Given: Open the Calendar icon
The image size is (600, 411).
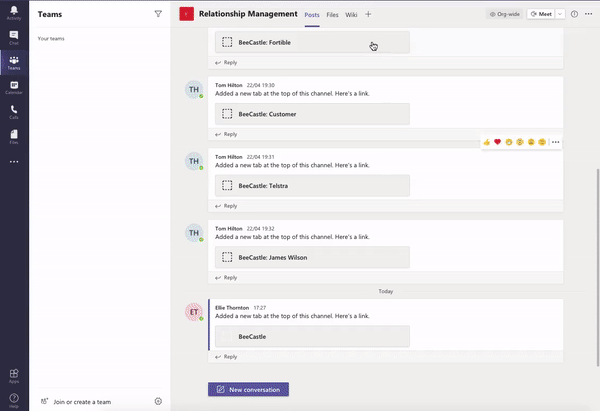Looking at the screenshot, I should tap(14, 87).
